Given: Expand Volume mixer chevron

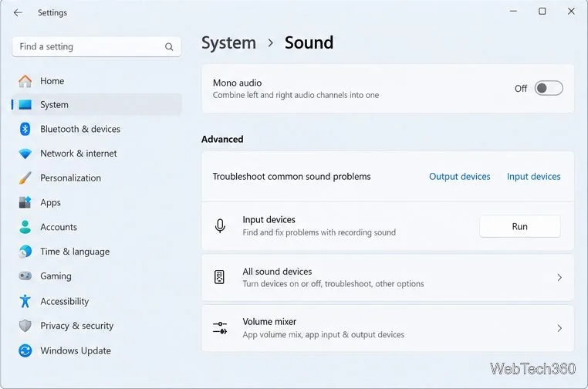Looking at the screenshot, I should (559, 328).
